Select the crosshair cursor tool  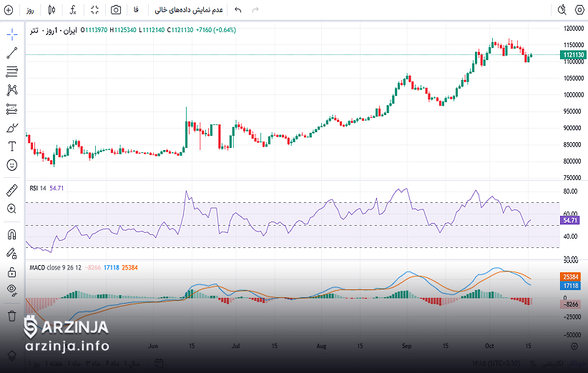[12, 34]
